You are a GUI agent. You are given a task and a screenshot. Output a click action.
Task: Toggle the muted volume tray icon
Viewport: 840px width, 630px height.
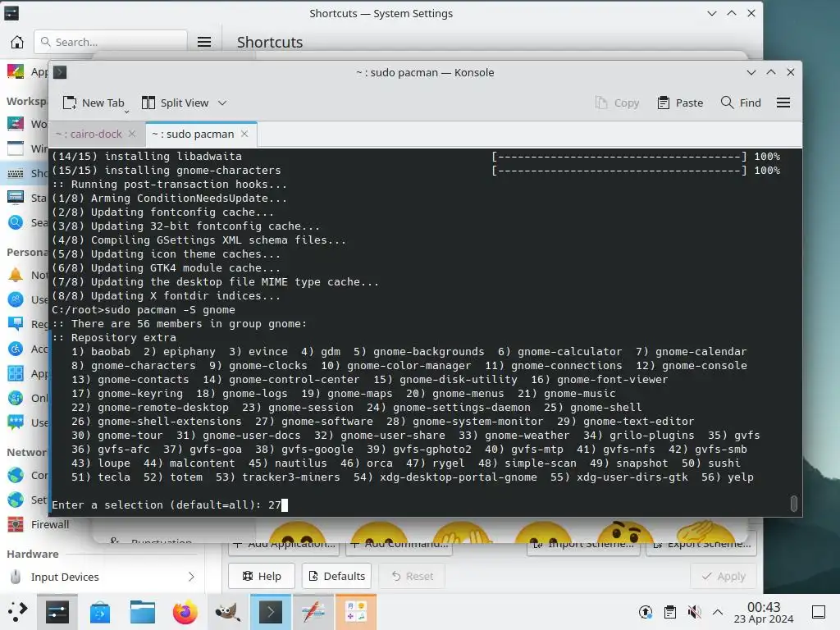click(694, 612)
